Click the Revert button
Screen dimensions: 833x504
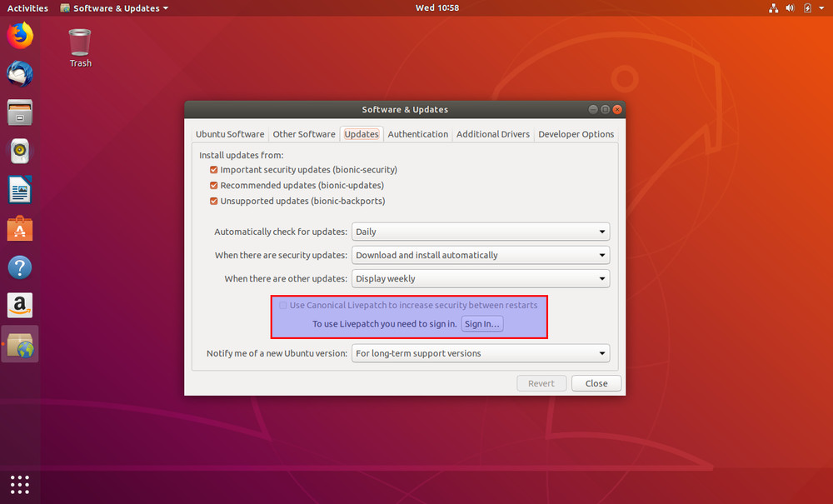point(541,383)
